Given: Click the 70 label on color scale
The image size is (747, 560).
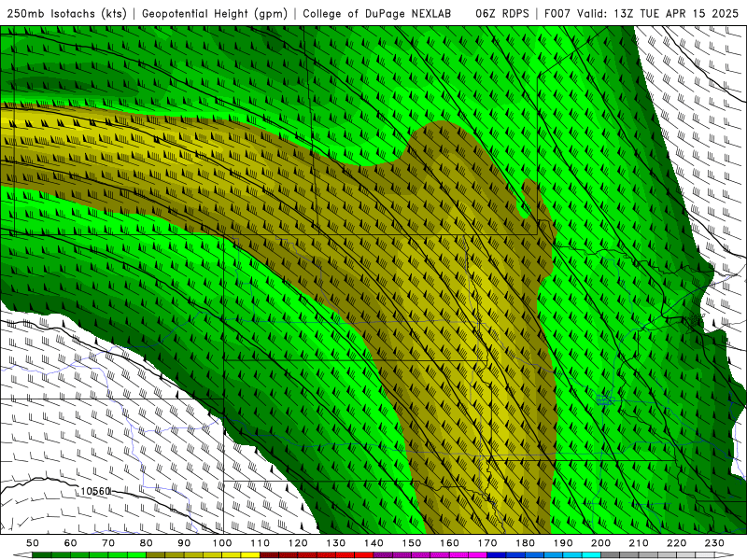Looking at the screenshot, I should [x=108, y=543].
